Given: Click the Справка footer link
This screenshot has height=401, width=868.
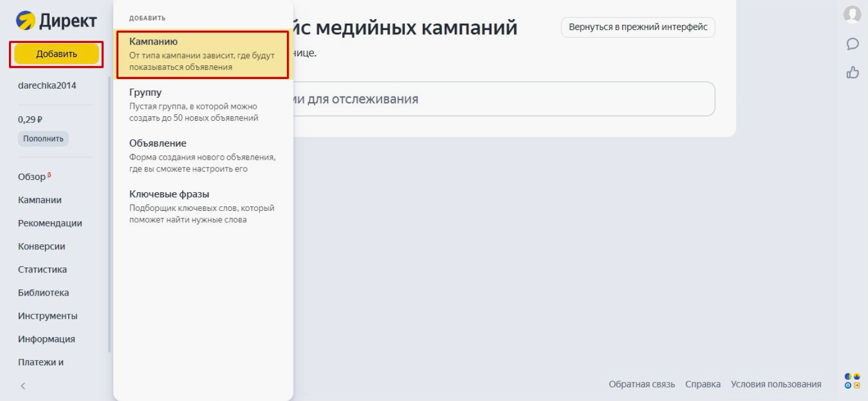Looking at the screenshot, I should click(x=702, y=384).
